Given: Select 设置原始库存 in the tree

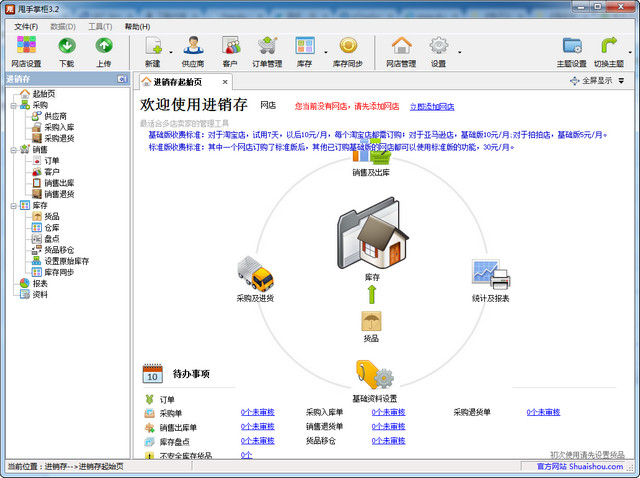Looking at the screenshot, I should [x=67, y=261].
